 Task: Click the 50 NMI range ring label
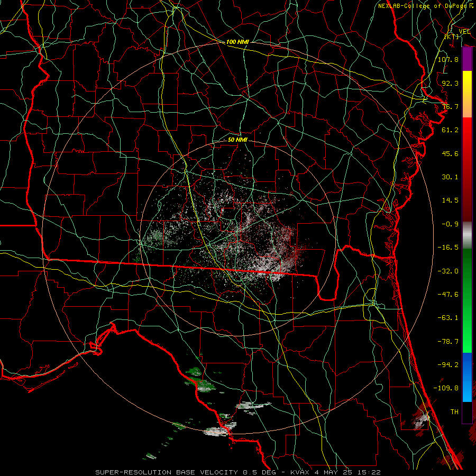point(237,140)
